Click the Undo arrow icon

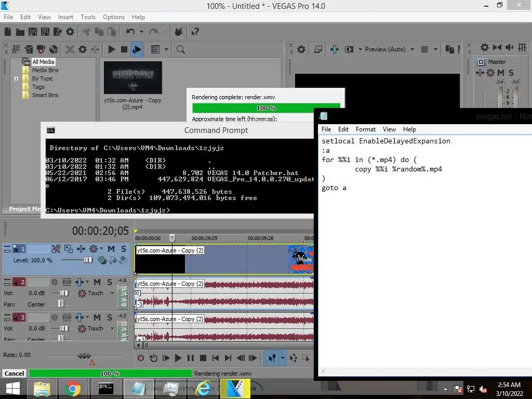[130, 32]
